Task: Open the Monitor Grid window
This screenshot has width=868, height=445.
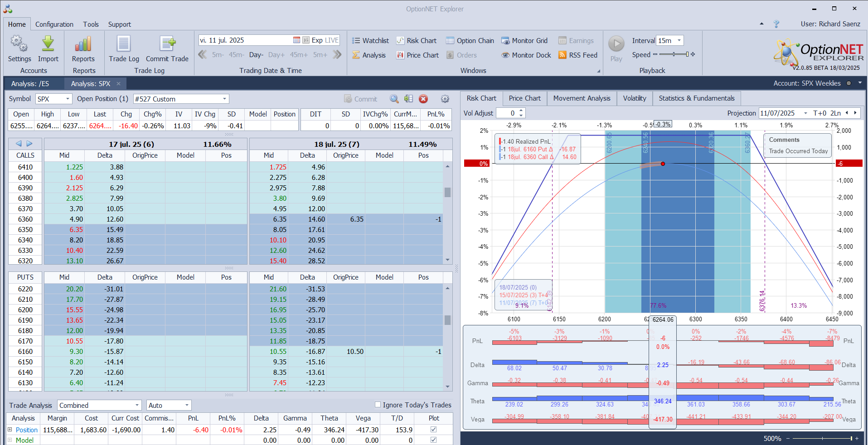Action: 524,40
